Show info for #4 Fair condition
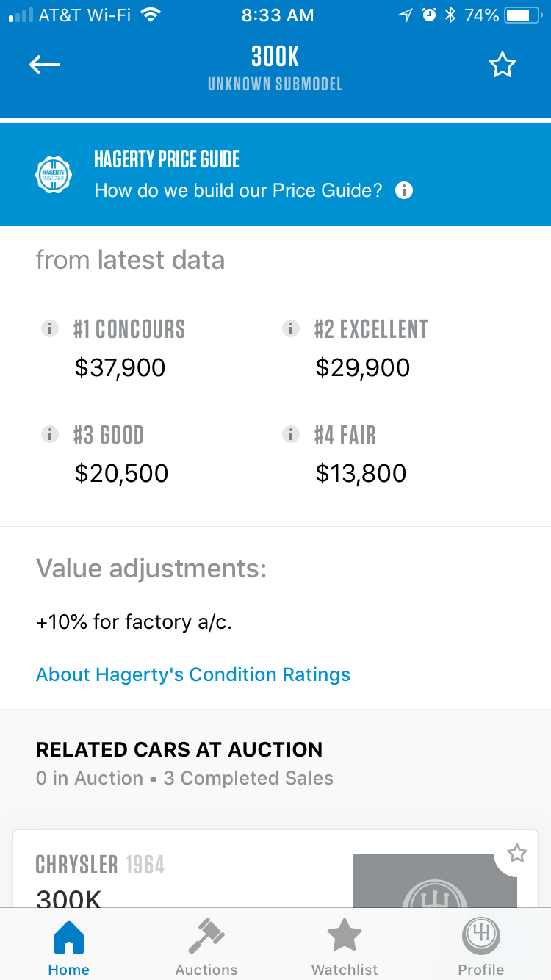 pyautogui.click(x=291, y=435)
